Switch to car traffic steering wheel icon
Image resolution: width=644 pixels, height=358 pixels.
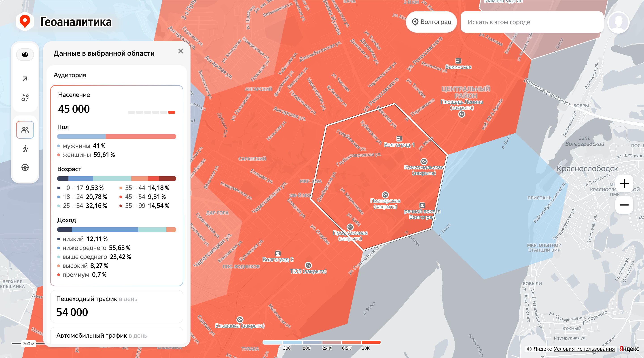coord(25,167)
